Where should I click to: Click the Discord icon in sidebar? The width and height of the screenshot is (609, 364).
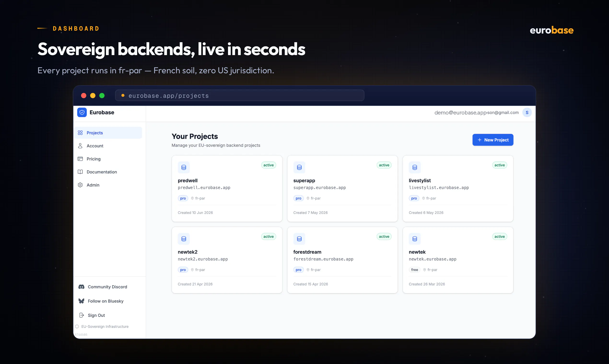81,287
